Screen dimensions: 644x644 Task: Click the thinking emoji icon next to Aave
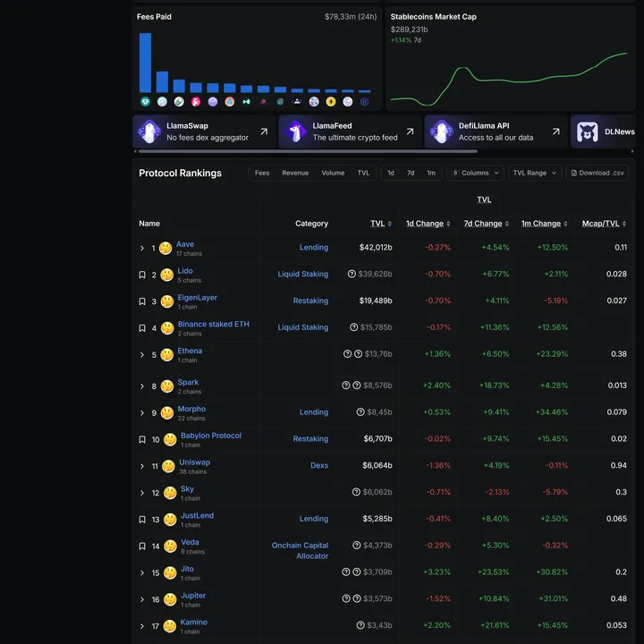tap(165, 249)
